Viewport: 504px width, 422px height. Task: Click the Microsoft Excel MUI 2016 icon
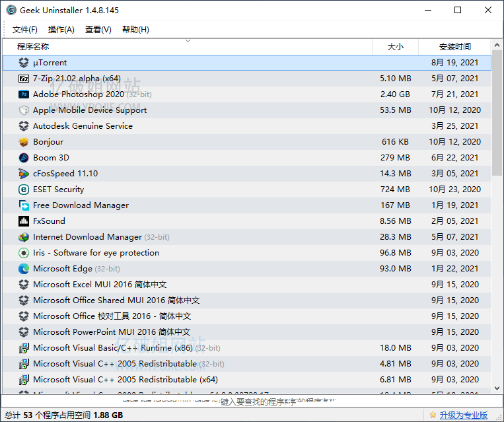pos(24,285)
